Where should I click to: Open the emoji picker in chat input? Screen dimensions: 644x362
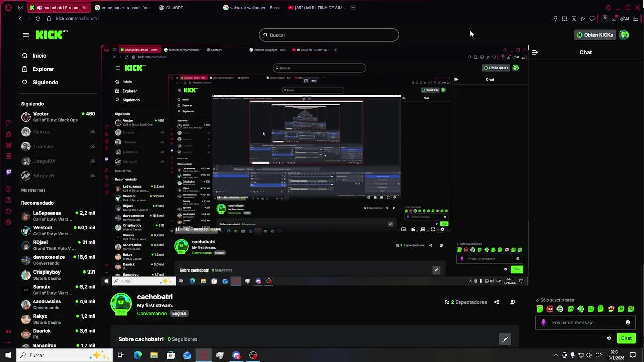point(628,323)
